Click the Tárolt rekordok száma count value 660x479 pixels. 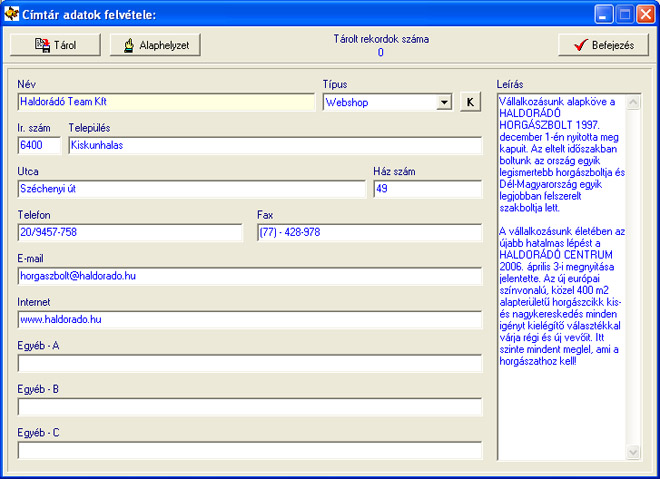[x=381, y=53]
